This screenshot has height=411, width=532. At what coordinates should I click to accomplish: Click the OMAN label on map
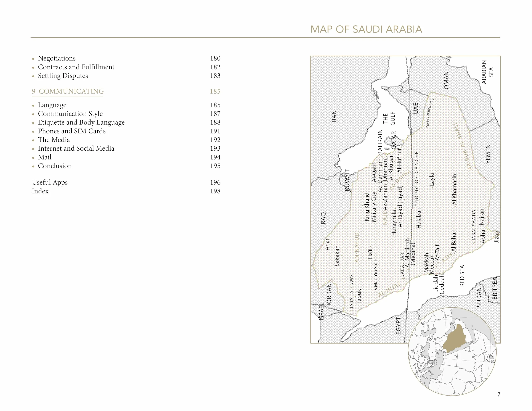pos(446,80)
